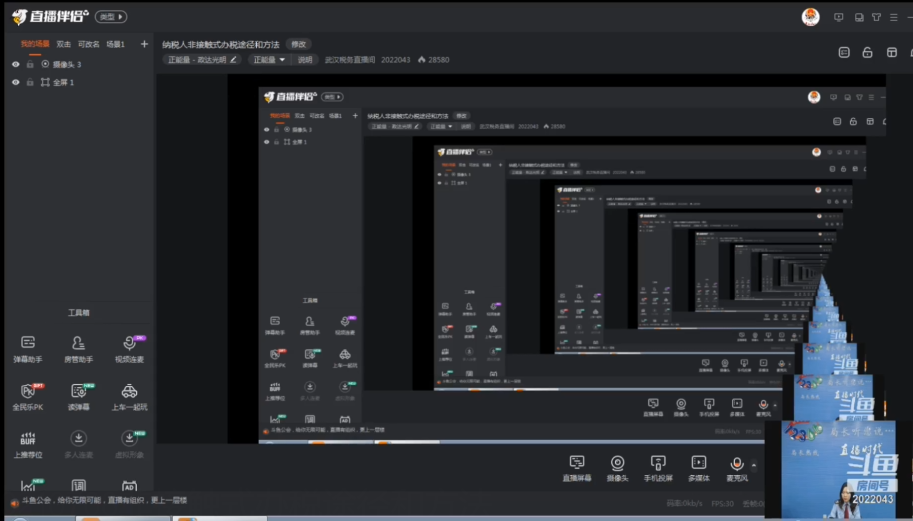The image size is (913, 521).
Task: Switch to the outermost 双击 scene tab
Action: (63, 44)
